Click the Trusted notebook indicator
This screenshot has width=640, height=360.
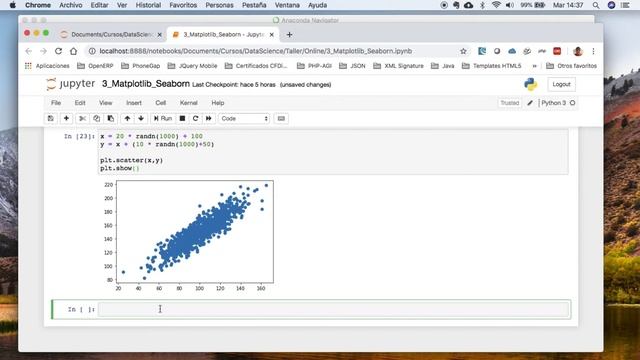pos(510,103)
